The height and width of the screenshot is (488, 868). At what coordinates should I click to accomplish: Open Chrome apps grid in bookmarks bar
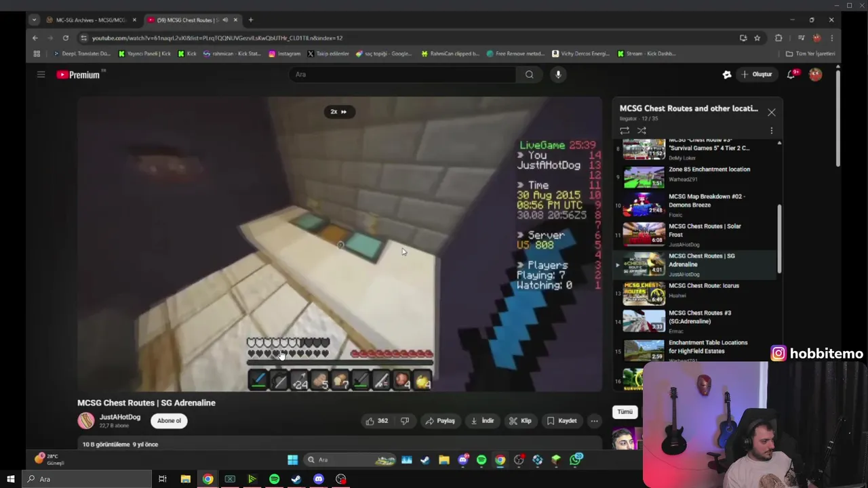coord(37,54)
